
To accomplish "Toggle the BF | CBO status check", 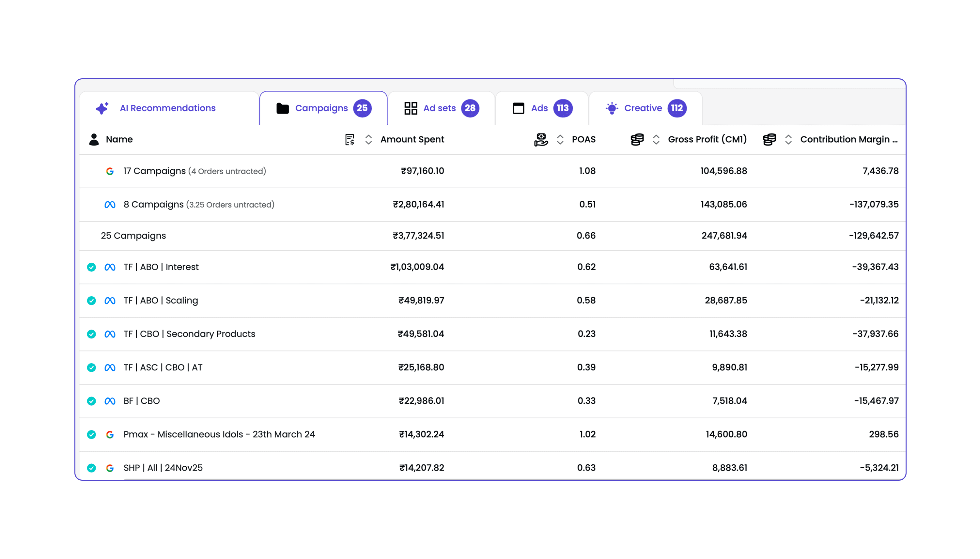I will click(91, 401).
